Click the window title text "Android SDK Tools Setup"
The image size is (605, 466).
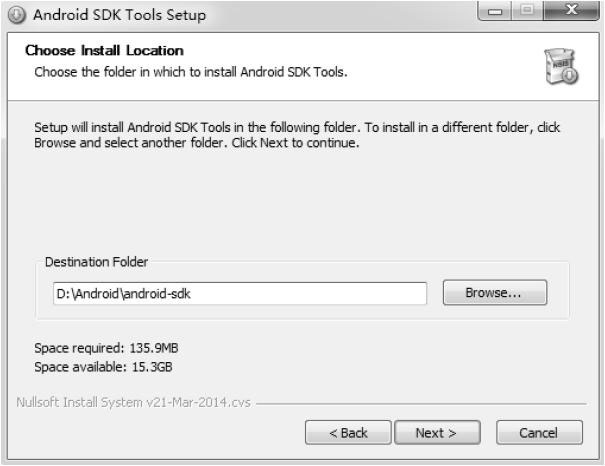tap(120, 15)
